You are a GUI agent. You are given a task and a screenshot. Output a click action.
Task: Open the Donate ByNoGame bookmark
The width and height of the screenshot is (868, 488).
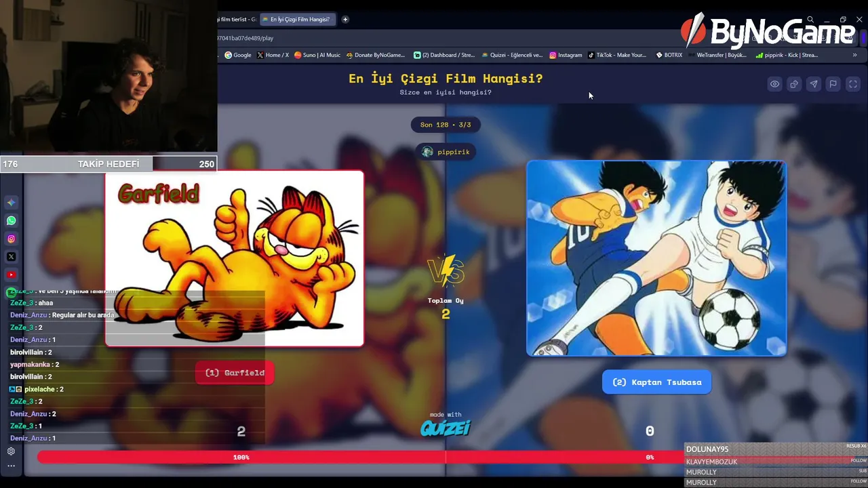[375, 55]
